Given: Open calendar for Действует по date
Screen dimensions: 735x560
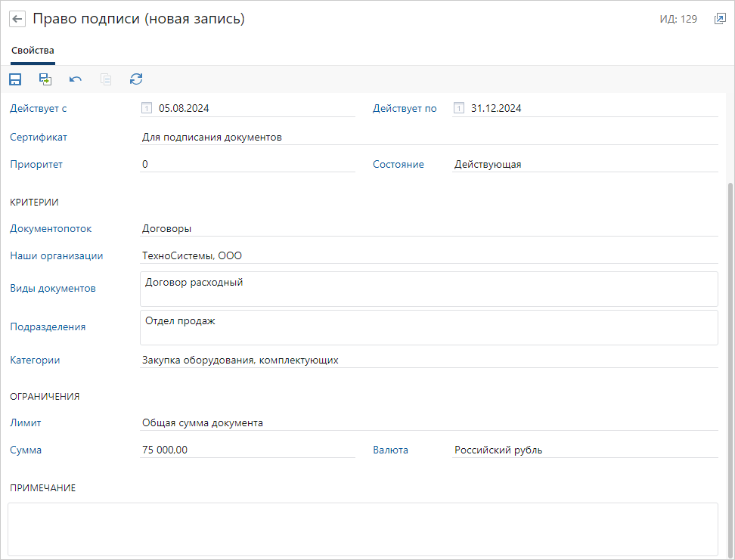Looking at the screenshot, I should pyautogui.click(x=458, y=108).
